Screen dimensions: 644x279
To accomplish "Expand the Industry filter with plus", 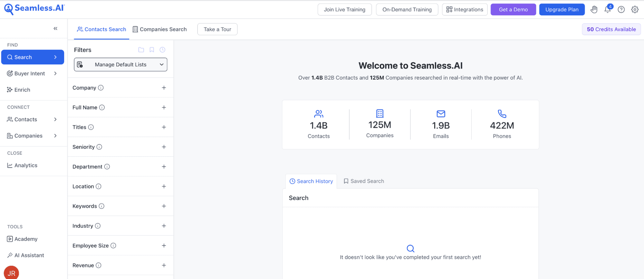I will [164, 226].
